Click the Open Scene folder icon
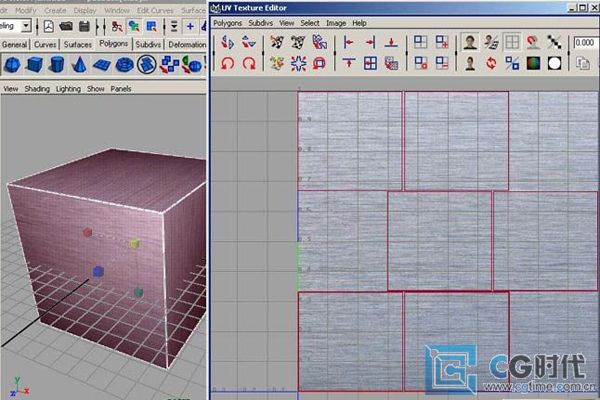Viewport: 600px width, 400px height. (66, 26)
